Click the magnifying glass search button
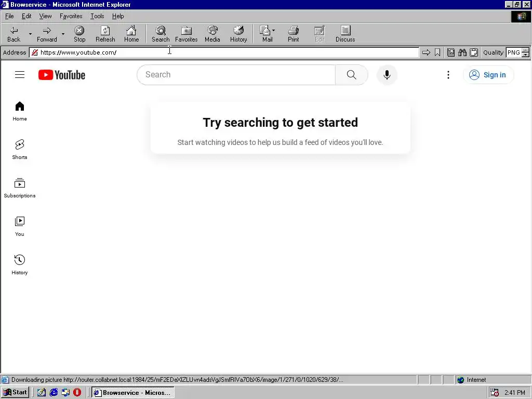The height and width of the screenshot is (399, 532). tap(352, 75)
